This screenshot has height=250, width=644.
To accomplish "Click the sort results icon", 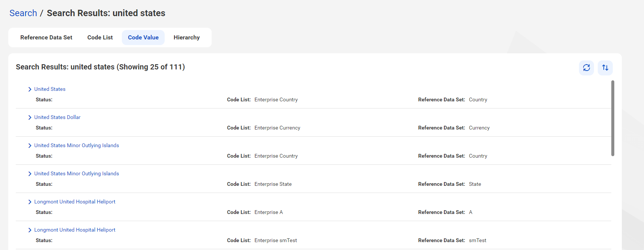I will 605,68.
